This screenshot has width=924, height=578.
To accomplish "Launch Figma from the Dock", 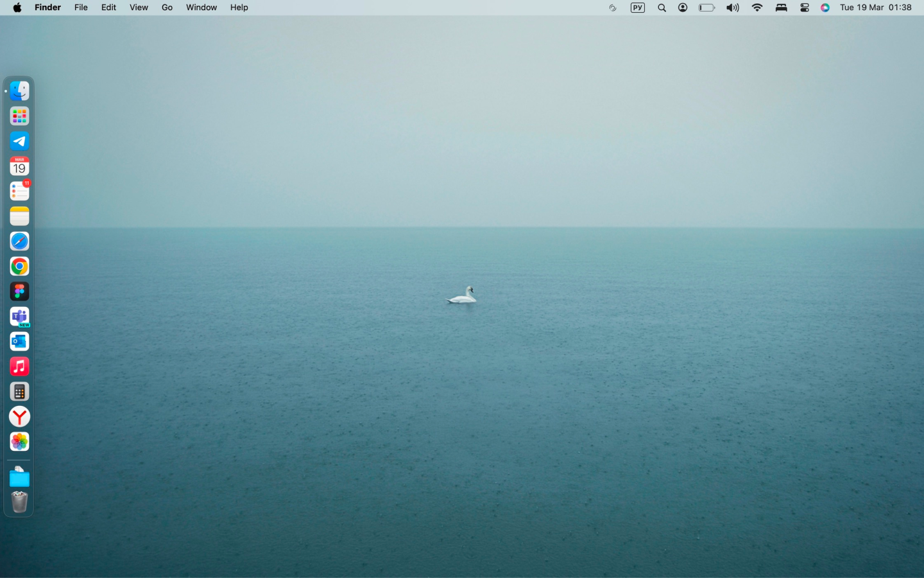I will [19, 292].
